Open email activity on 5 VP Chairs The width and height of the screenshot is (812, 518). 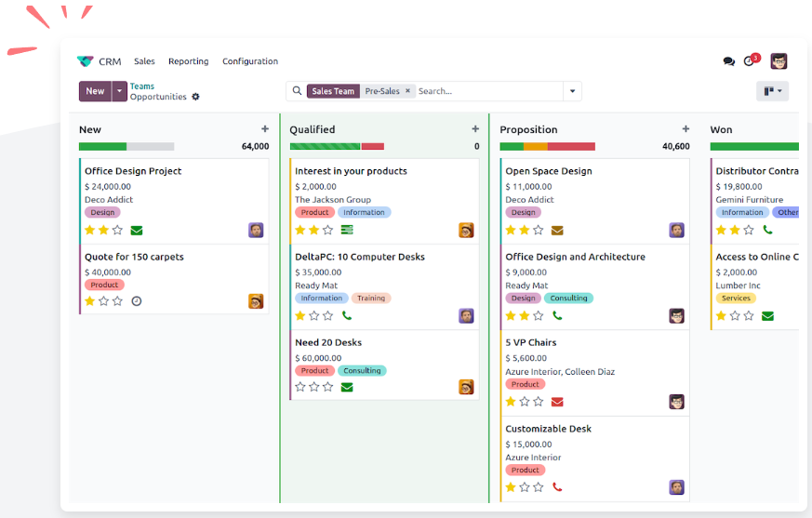pos(557,402)
